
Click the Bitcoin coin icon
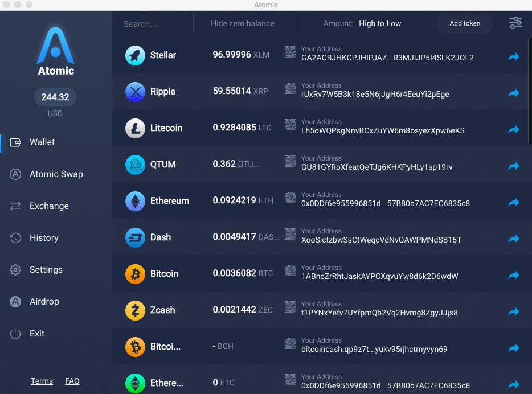(135, 274)
